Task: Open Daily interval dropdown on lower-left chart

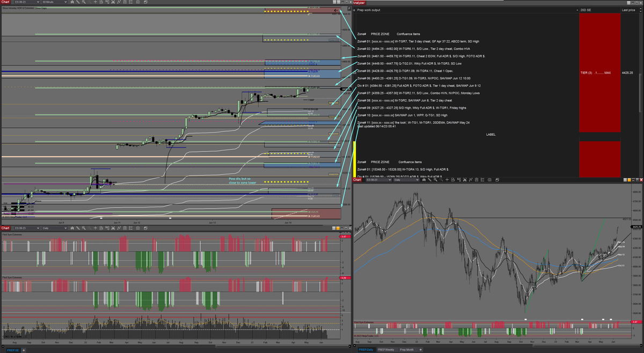Action: (x=55, y=227)
